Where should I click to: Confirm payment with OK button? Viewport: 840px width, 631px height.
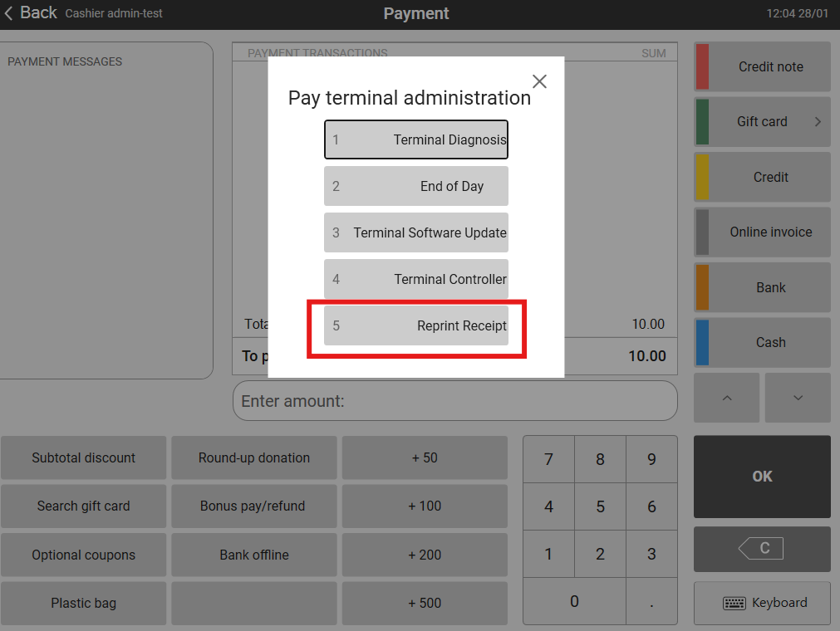click(762, 477)
